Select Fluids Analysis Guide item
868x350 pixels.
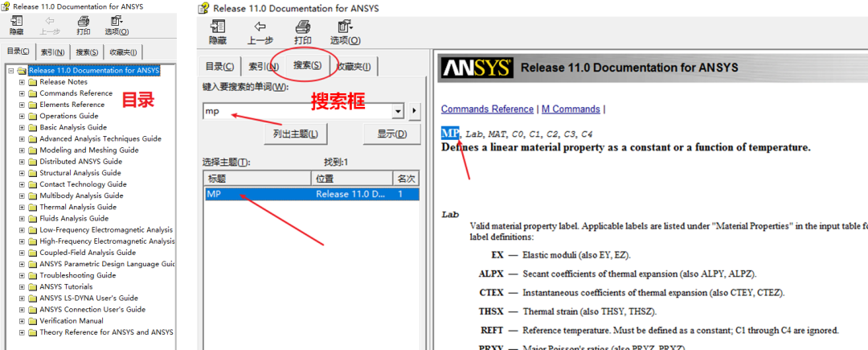coord(74,218)
